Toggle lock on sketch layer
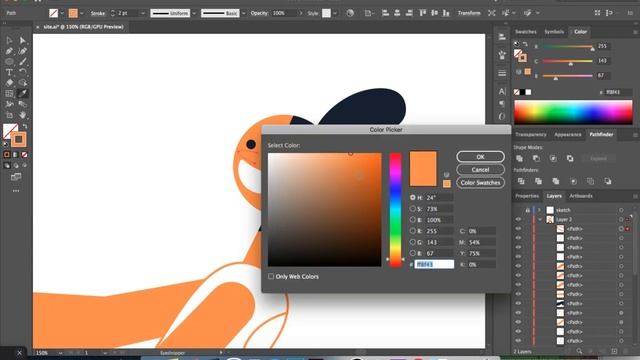This screenshot has width=640, height=360. 528,210
